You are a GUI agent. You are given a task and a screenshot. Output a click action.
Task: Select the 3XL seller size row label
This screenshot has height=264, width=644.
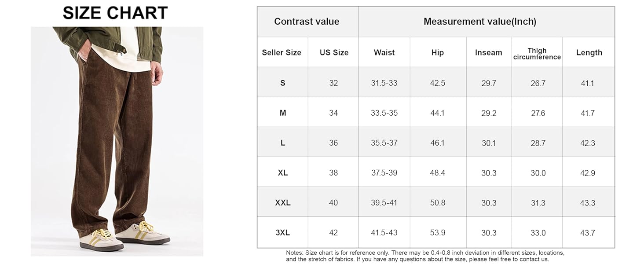point(282,233)
